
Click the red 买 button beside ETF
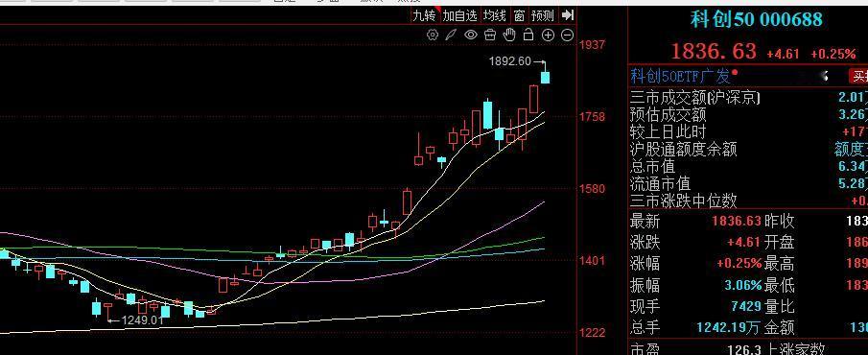(x=859, y=76)
